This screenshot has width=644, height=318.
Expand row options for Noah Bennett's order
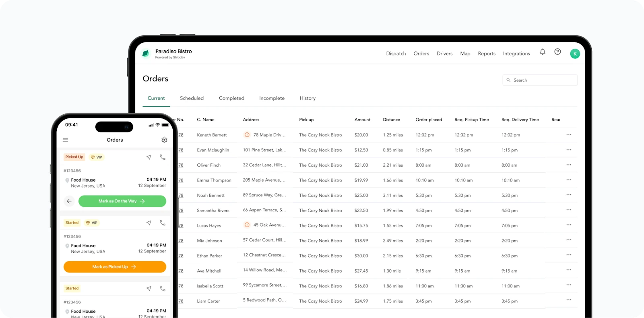click(x=569, y=195)
